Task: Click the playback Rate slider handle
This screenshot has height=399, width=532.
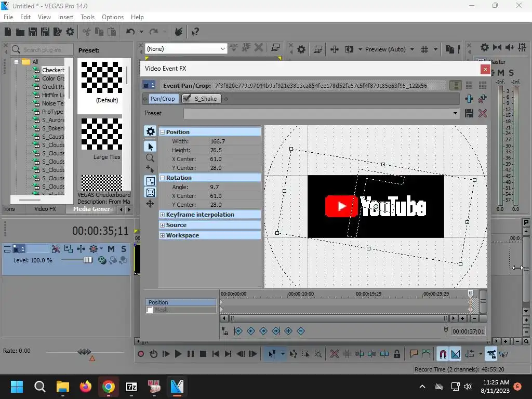Action: (84, 352)
